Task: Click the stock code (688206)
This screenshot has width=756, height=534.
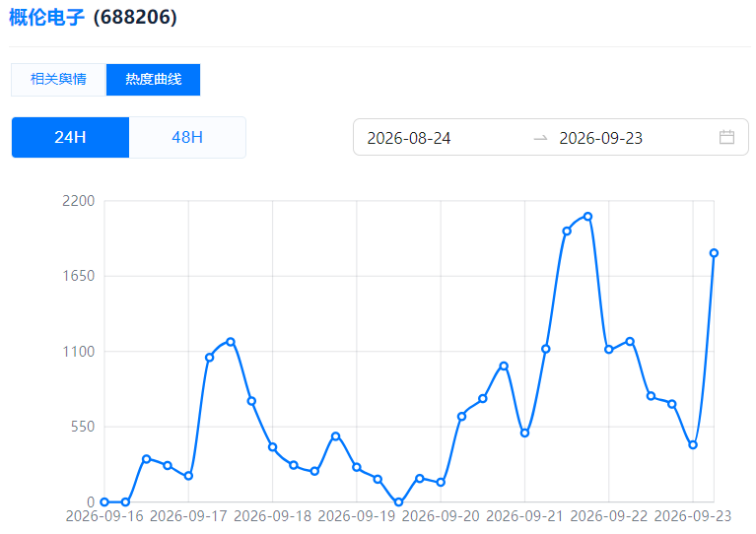Action: pyautogui.click(x=135, y=18)
